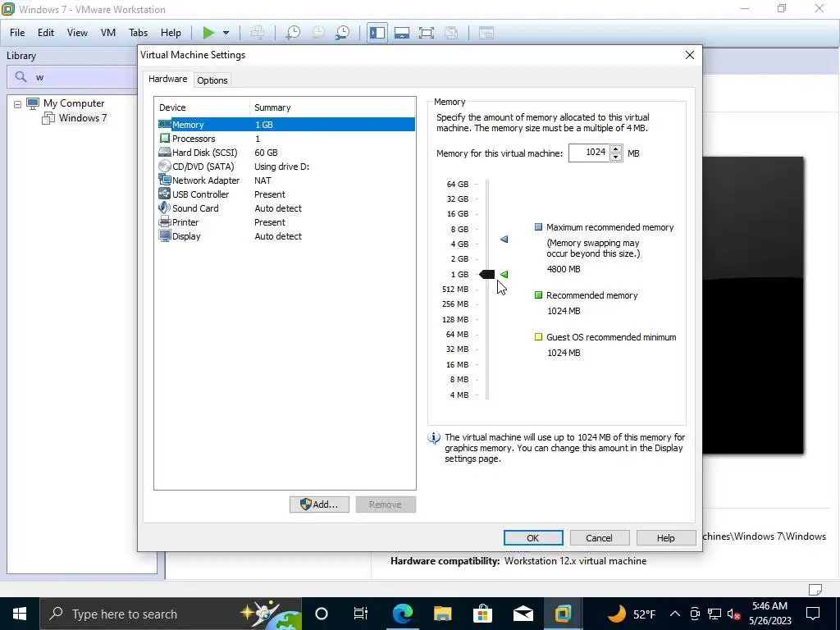This screenshot has height=630, width=840.
Task: Open the notification center icon
Action: (813, 614)
